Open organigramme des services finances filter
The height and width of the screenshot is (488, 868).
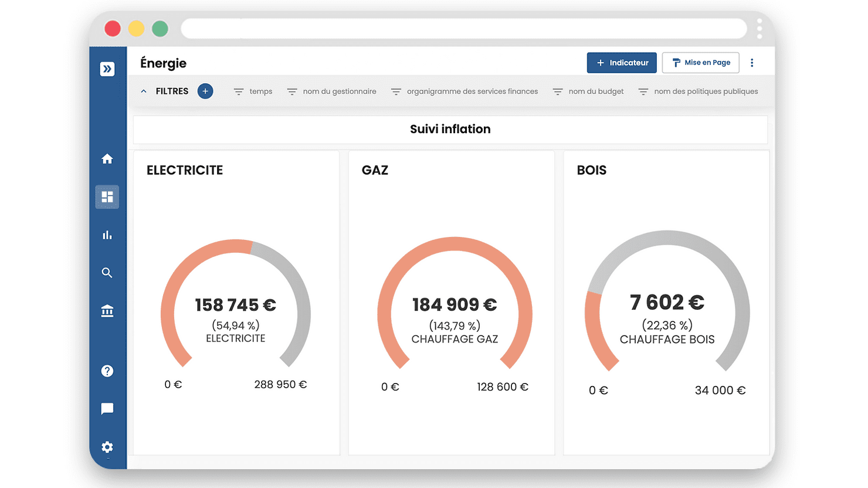pos(464,91)
